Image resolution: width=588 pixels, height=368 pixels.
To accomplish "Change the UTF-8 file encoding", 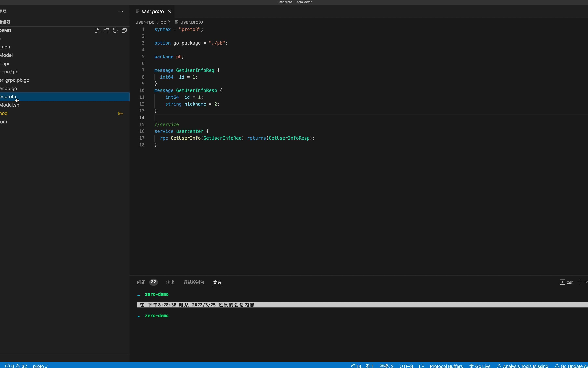I will coord(406,366).
